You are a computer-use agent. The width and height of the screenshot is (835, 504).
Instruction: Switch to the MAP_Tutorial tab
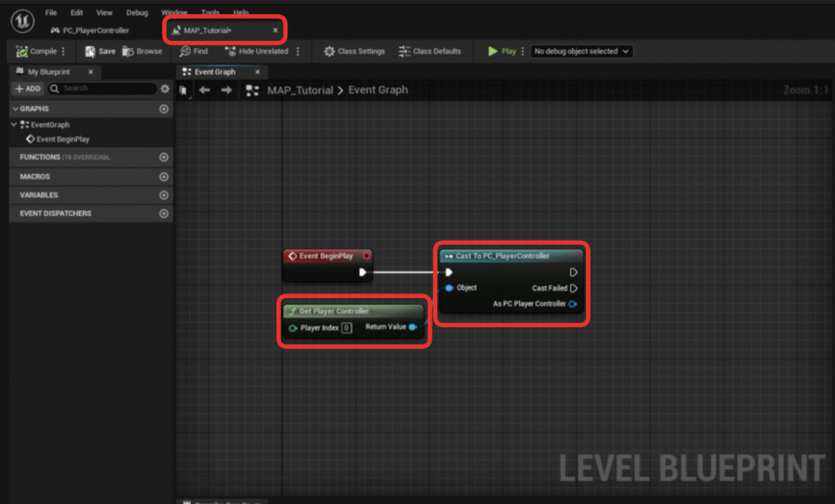[x=208, y=30]
